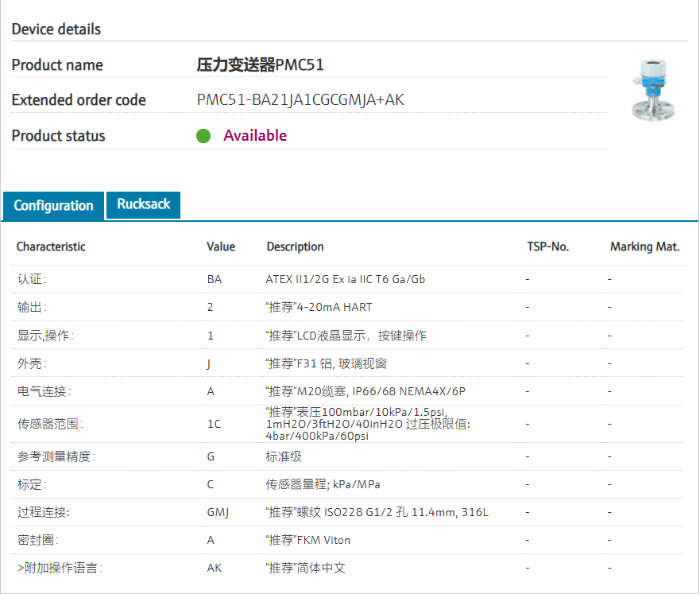The height and width of the screenshot is (594, 700).
Task: Click the AK additional language value
Action: pos(215,568)
